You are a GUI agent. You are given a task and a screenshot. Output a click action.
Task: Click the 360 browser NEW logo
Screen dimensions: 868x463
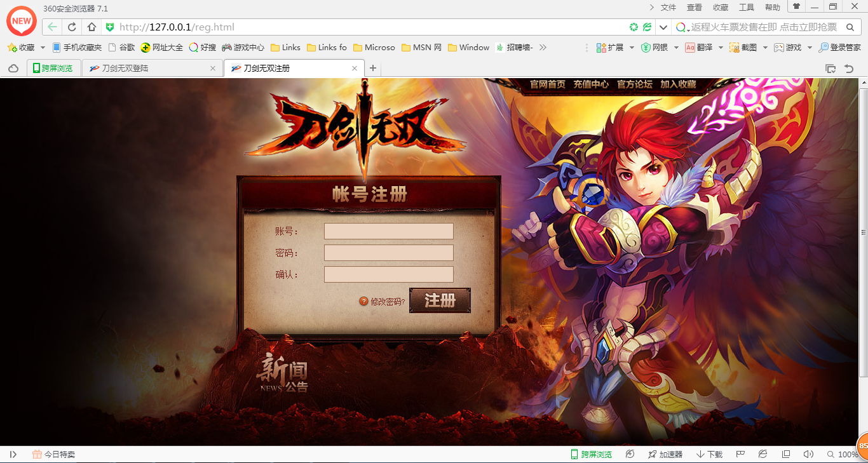tap(22, 21)
